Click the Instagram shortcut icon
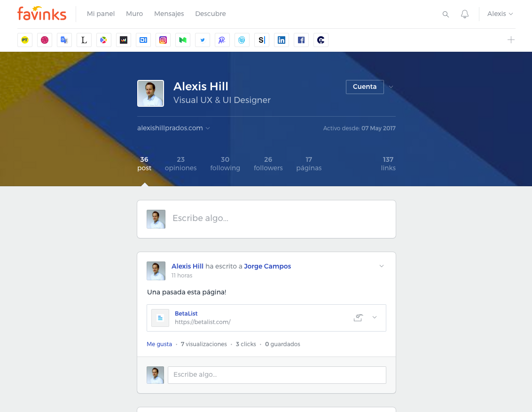The image size is (532, 412). pyautogui.click(x=163, y=40)
